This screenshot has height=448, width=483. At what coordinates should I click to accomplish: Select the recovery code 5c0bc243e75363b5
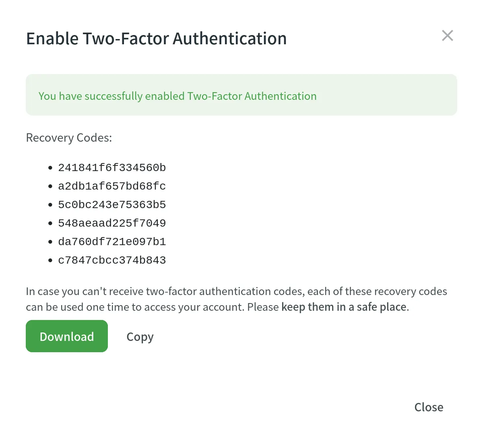(x=112, y=204)
